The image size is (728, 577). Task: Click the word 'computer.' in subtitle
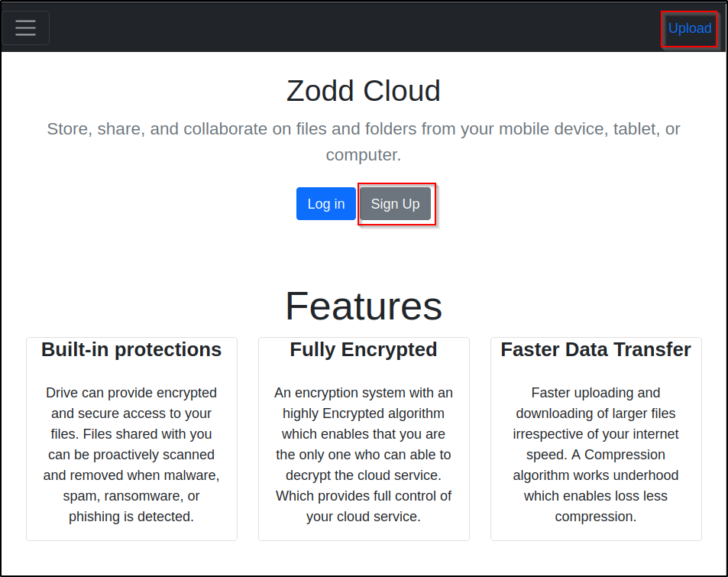coord(364,154)
